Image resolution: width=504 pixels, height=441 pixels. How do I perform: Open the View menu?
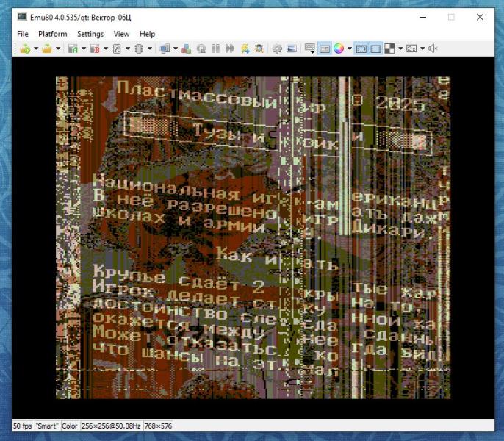point(121,34)
